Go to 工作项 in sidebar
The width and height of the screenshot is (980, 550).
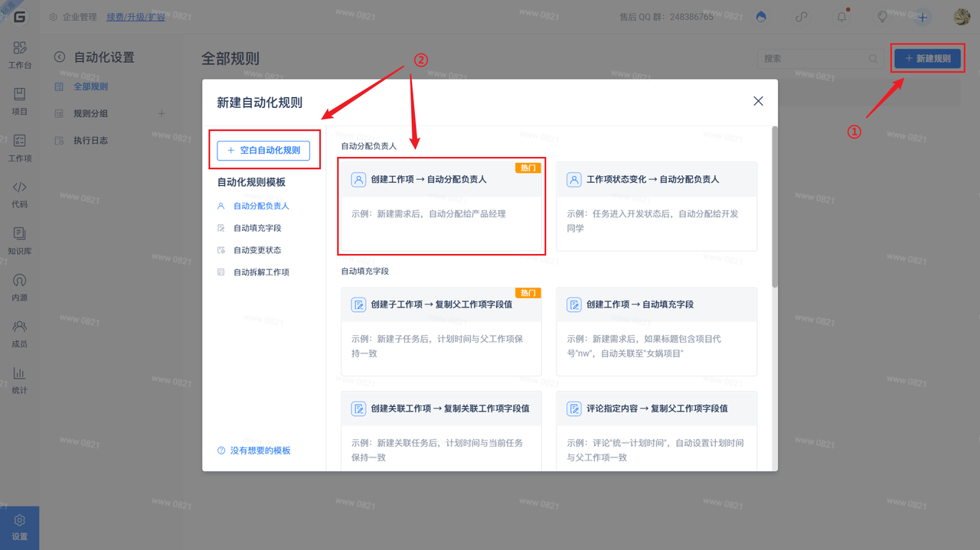[x=20, y=148]
